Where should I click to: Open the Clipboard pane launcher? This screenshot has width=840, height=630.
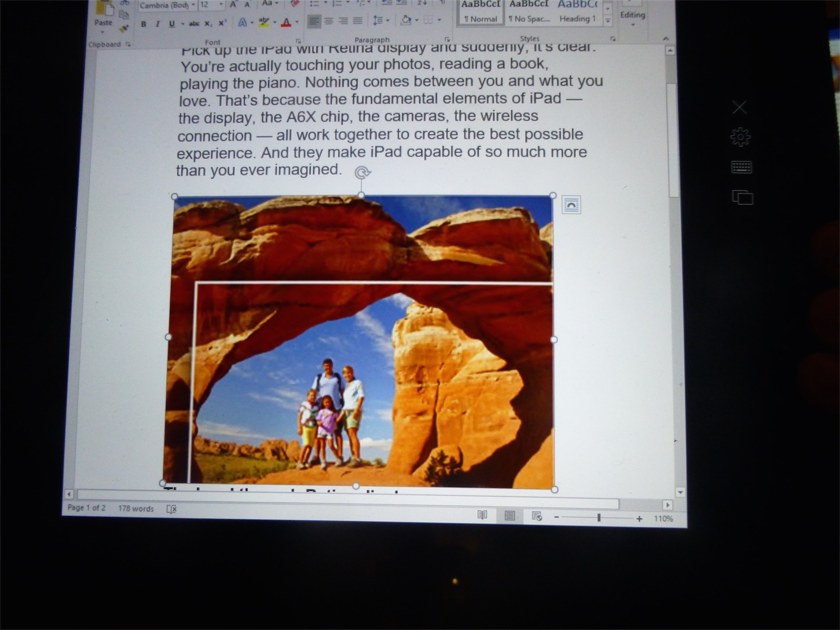click(128, 45)
